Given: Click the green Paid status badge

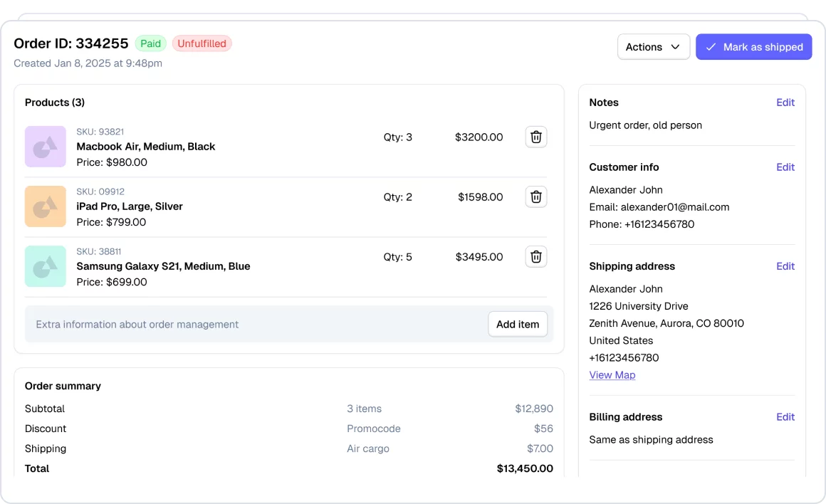Looking at the screenshot, I should coord(150,43).
